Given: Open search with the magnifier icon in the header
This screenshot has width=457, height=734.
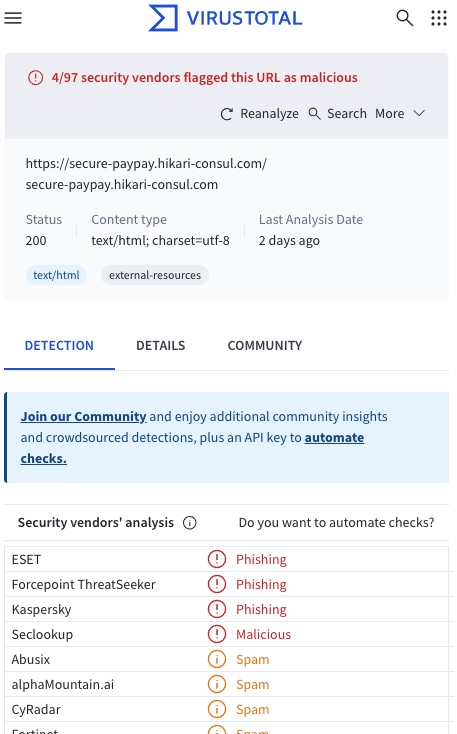Looking at the screenshot, I should click(405, 18).
